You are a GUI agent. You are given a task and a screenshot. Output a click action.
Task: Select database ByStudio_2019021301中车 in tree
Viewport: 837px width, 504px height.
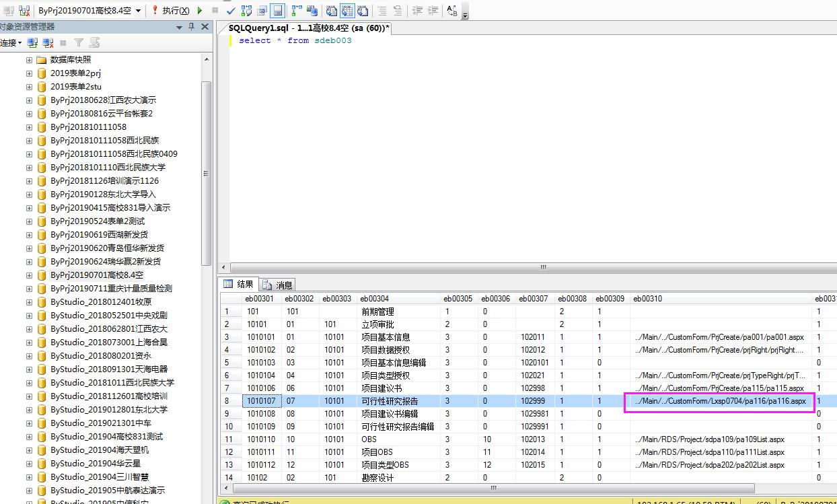100,423
